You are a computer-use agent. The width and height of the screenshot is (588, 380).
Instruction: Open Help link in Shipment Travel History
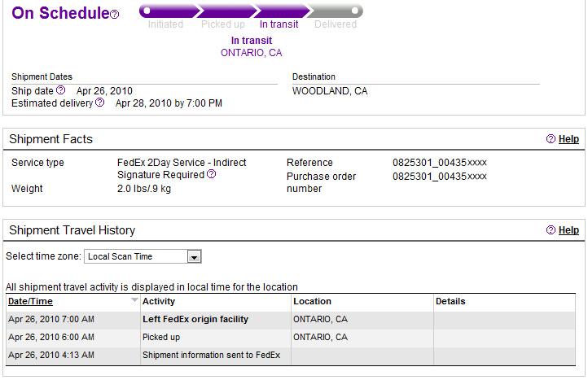[x=568, y=230]
